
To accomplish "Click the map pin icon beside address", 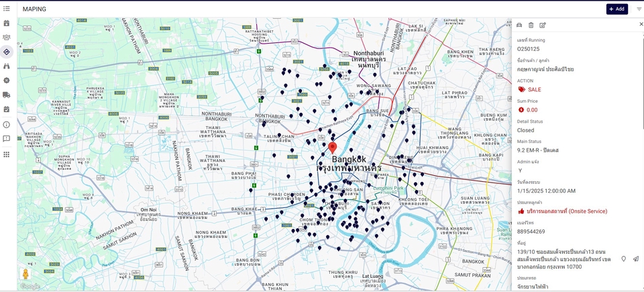I will 623,259.
